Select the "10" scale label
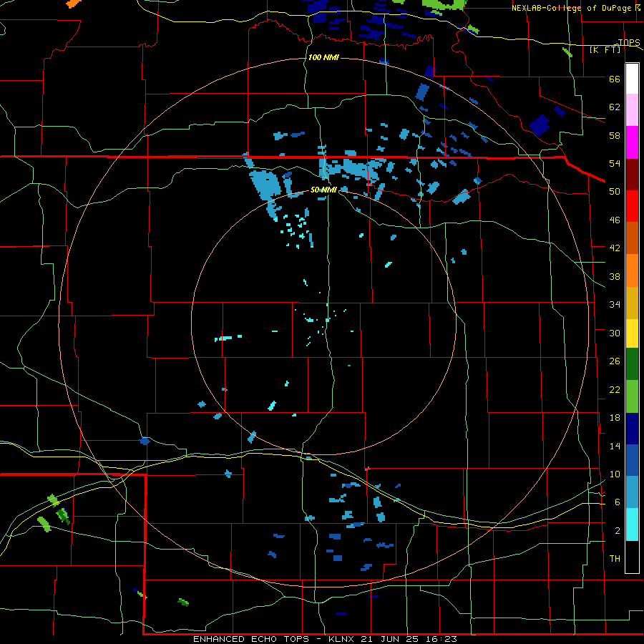This screenshot has height=644, width=644. click(615, 474)
